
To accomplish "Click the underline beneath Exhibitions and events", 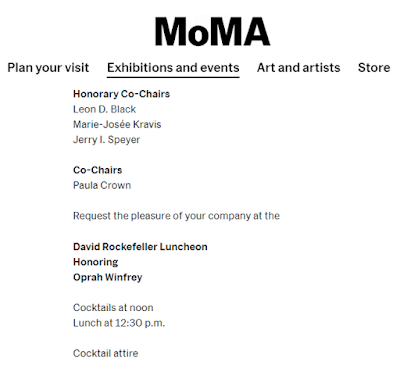I will [x=173, y=77].
